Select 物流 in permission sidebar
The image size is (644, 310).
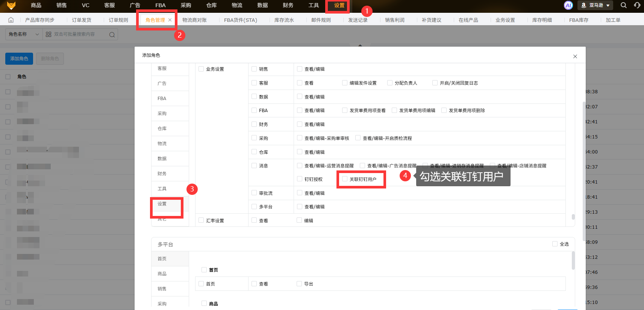(170, 144)
